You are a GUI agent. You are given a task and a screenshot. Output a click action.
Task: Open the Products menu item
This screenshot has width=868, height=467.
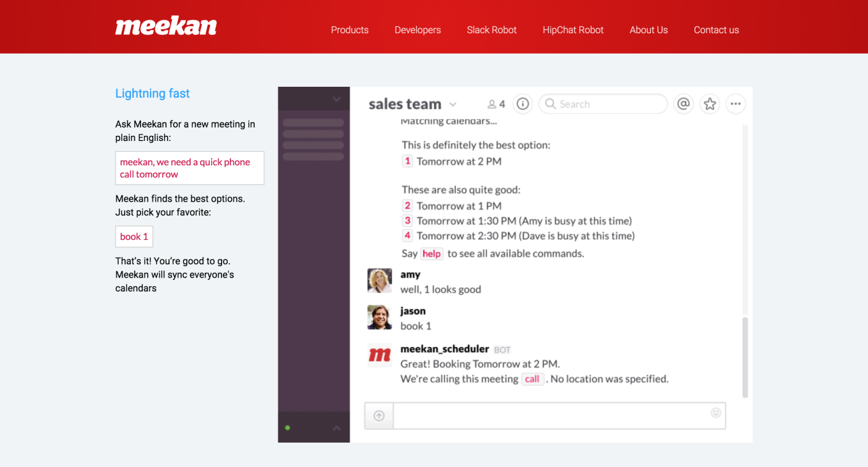click(x=350, y=30)
